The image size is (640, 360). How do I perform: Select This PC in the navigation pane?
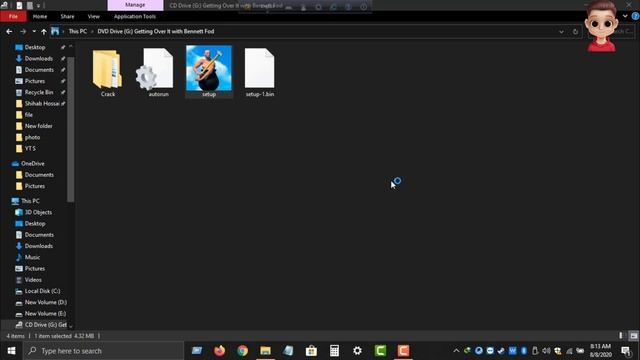[30, 201]
